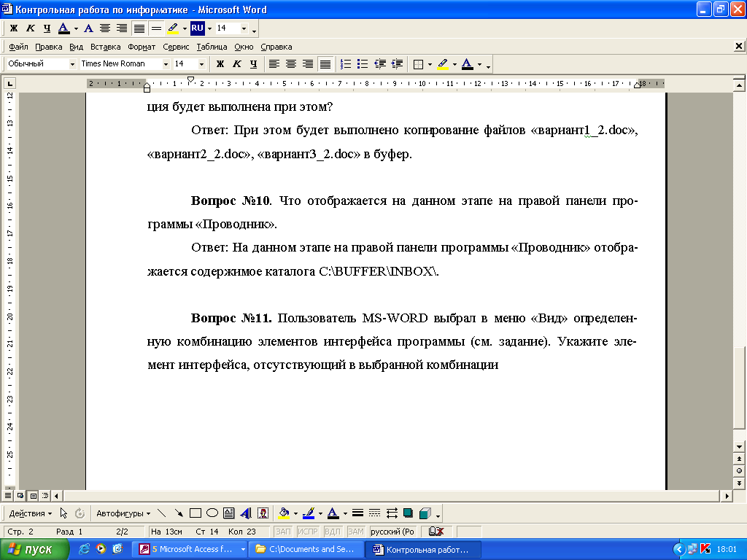Select the Line drawing tool
The image size is (747, 560).
point(161,513)
